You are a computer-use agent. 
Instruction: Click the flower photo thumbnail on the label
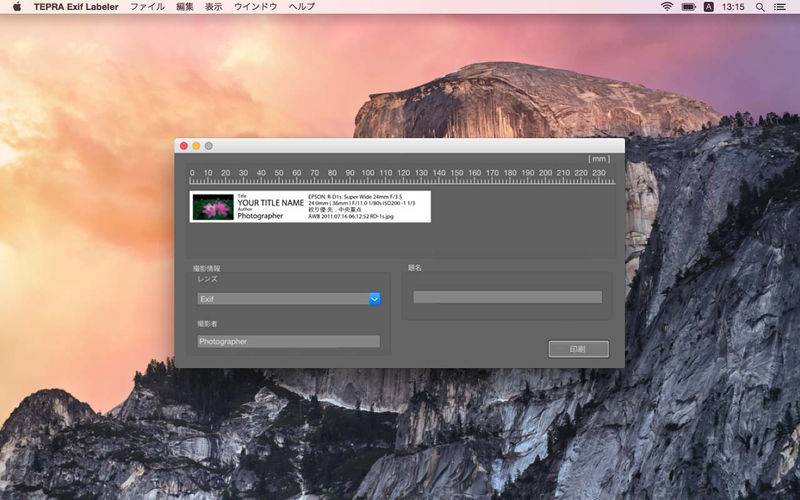[213, 207]
